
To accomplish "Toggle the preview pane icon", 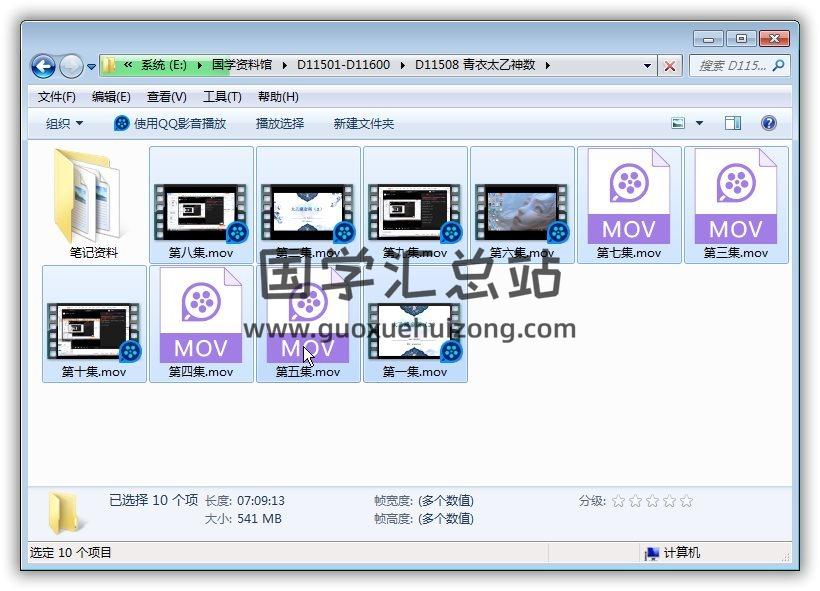I will tap(733, 123).
